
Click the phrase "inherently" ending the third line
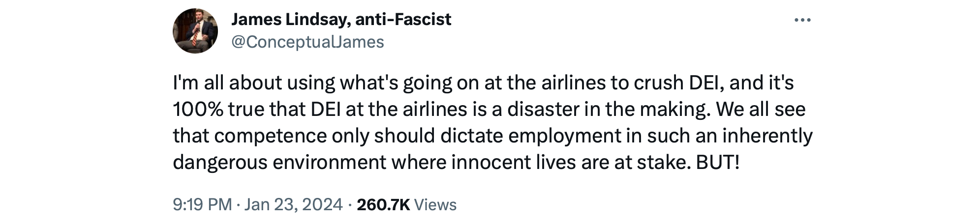click(767, 136)
